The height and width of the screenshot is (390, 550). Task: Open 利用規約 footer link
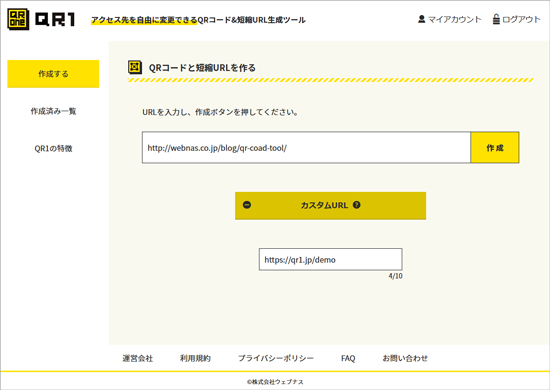coord(195,358)
